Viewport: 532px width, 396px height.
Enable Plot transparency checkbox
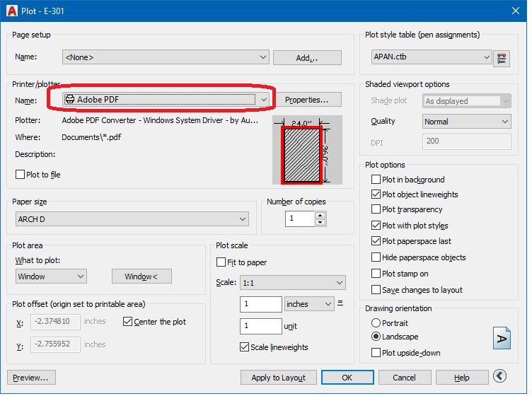tap(376, 209)
